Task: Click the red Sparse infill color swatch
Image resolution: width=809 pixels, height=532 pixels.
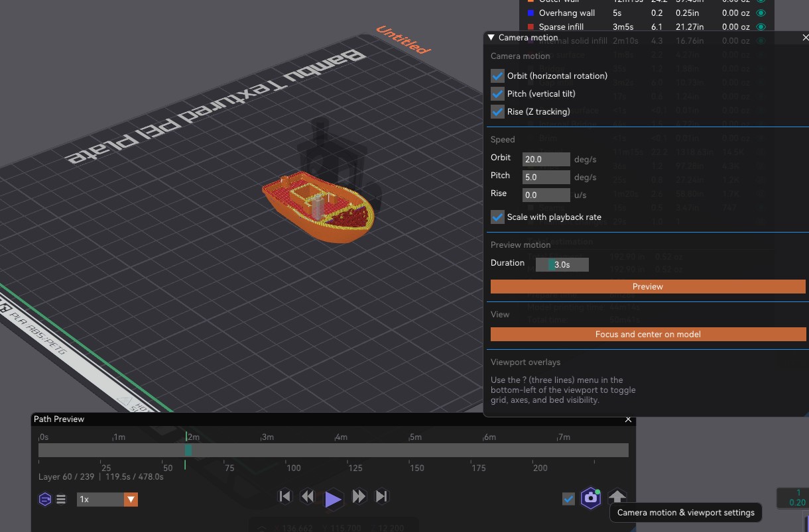Action: pyautogui.click(x=530, y=27)
